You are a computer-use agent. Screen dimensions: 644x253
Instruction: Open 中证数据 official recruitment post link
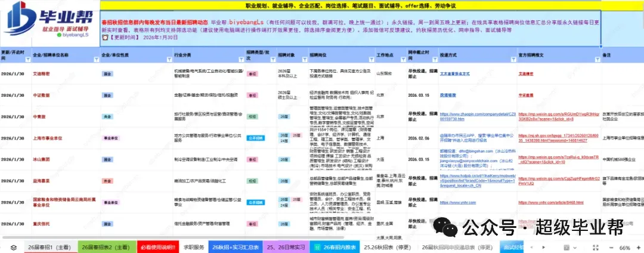(x=526, y=95)
